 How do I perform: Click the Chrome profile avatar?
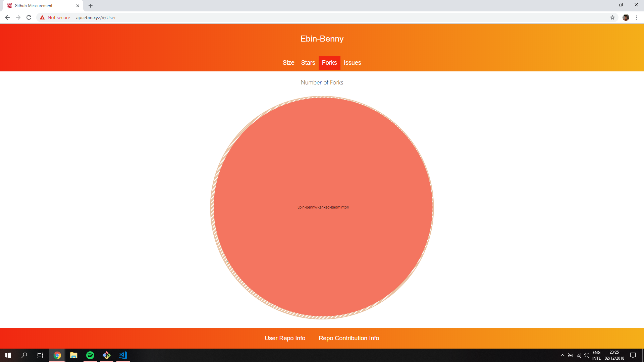coord(626,17)
